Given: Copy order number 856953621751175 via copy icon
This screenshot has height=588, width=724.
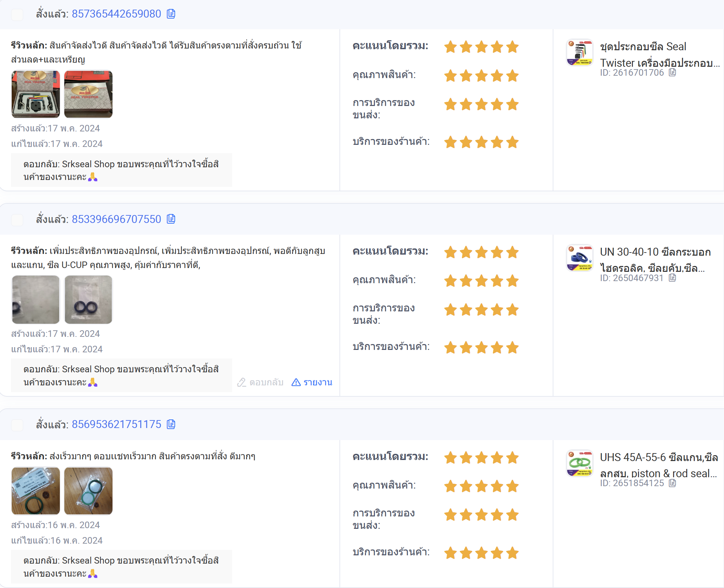Looking at the screenshot, I should click(171, 424).
